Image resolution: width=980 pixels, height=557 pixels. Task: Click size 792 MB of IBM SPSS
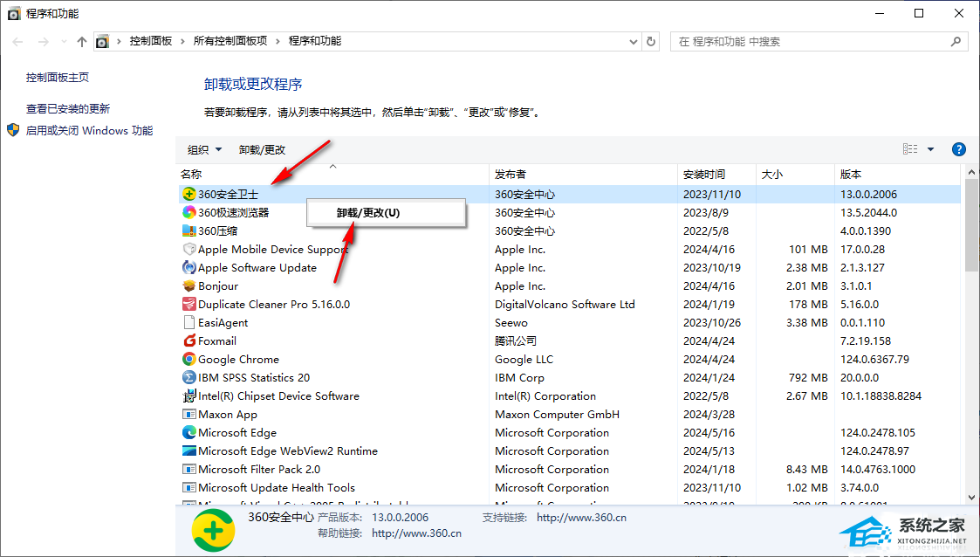808,377
